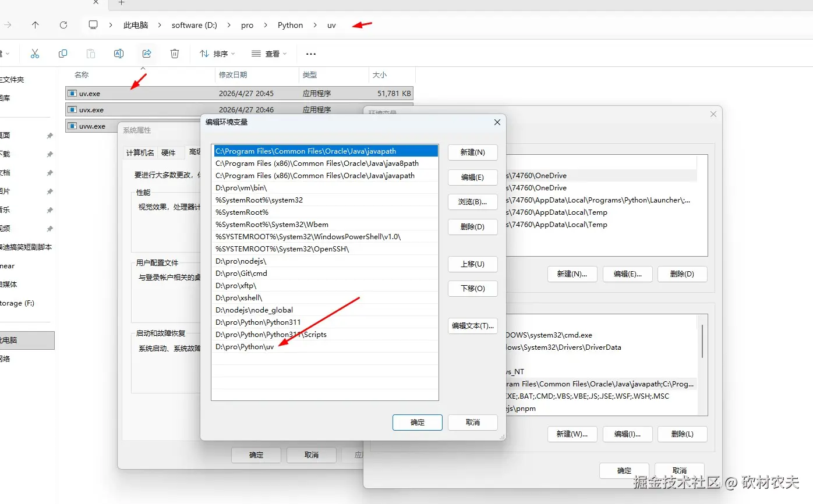Click 确定 in the 环境变量 window
Screen dimensions: 813x504
(x=624, y=470)
